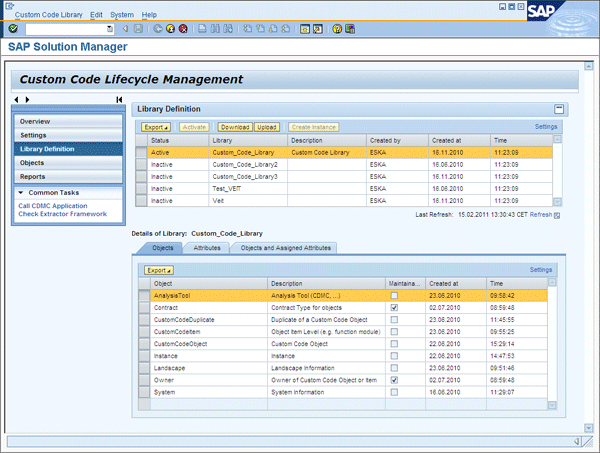Click the Generate Shortcut toolbar icon
The height and width of the screenshot is (453, 600).
tap(318, 29)
